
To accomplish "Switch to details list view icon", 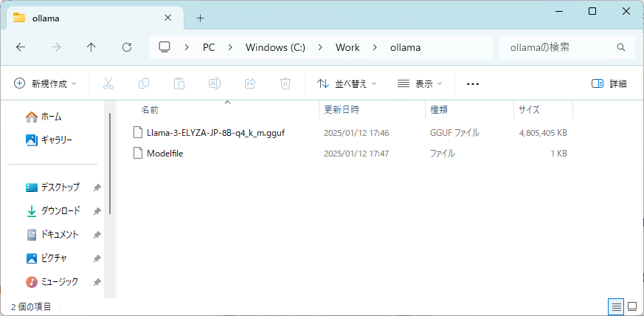I will click(616, 306).
